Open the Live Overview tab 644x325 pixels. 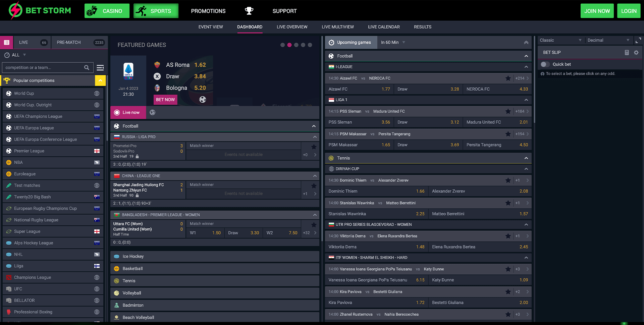292,27
